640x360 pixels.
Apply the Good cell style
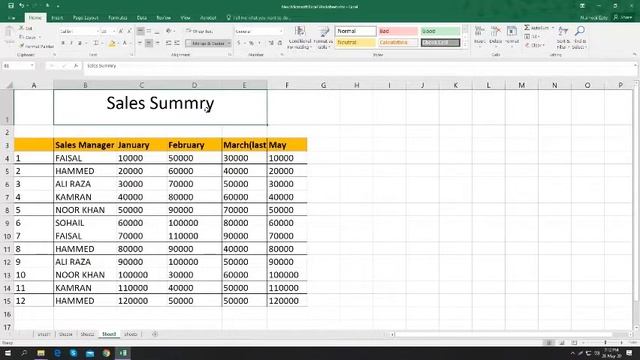coord(440,31)
